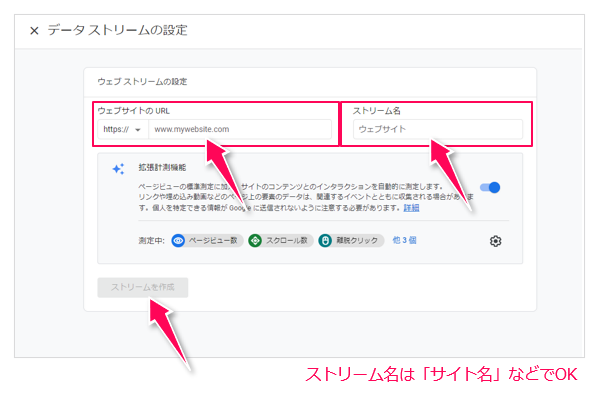This screenshot has height=404, width=601.
Task: Disable the 拡張計測機能 toggle switch
Action: [x=490, y=187]
